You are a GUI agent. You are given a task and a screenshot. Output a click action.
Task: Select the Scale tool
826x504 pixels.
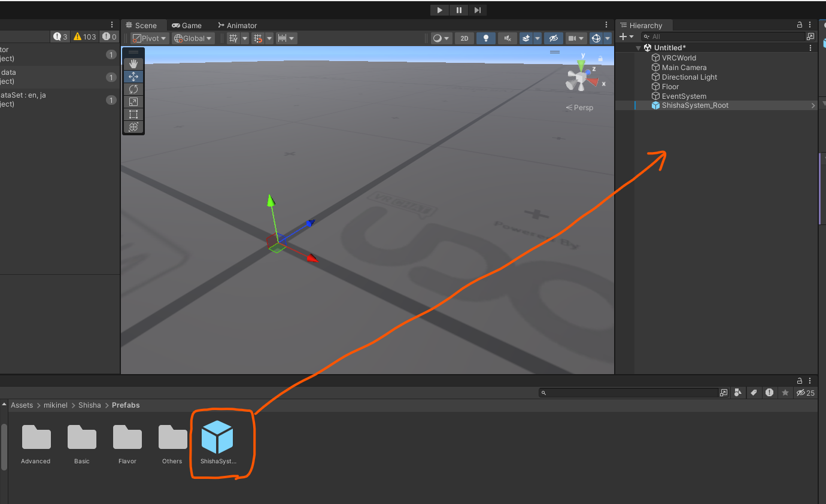[133, 102]
